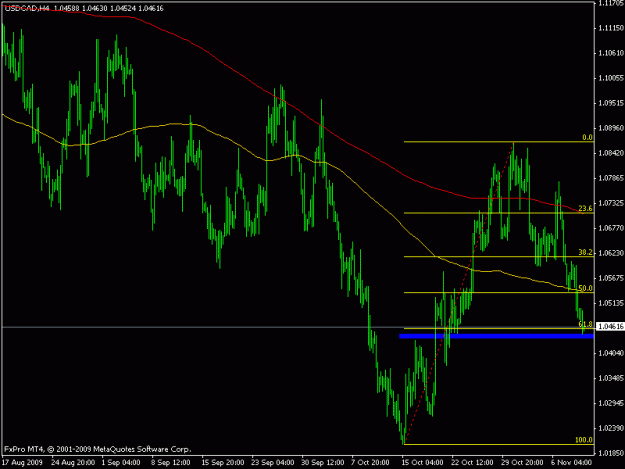Click the 15 Sep 20:00 time label

[223, 463]
